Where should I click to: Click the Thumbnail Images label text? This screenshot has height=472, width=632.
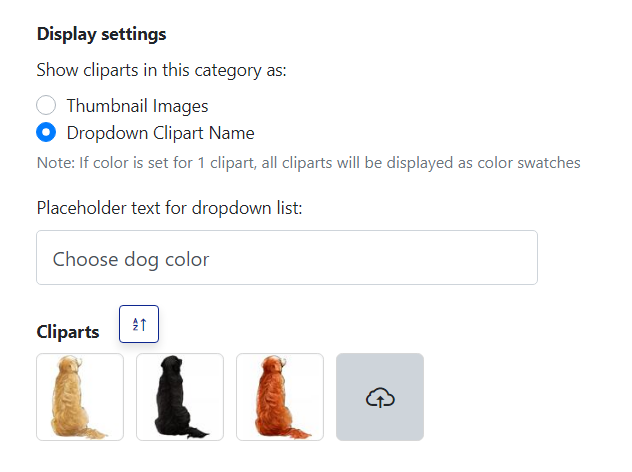pos(137,106)
